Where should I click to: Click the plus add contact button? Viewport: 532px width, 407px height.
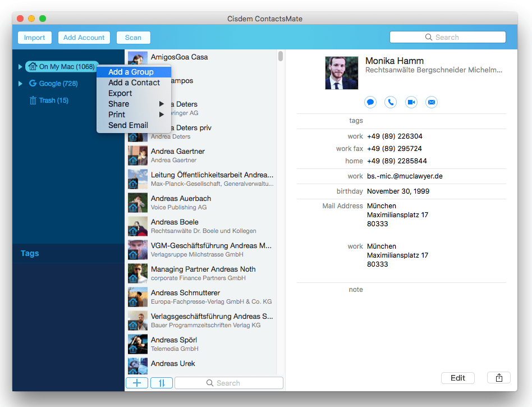[x=137, y=383]
